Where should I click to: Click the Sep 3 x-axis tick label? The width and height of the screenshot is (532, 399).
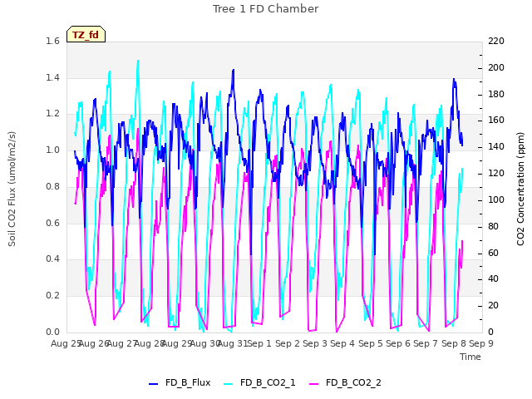315,343
